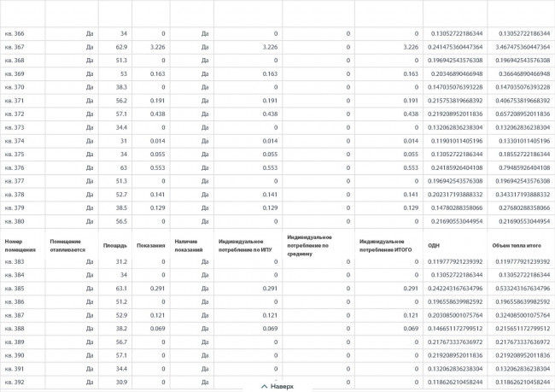
Task: Click area value 52.7 for кв. 378
Action: pyautogui.click(x=121, y=195)
